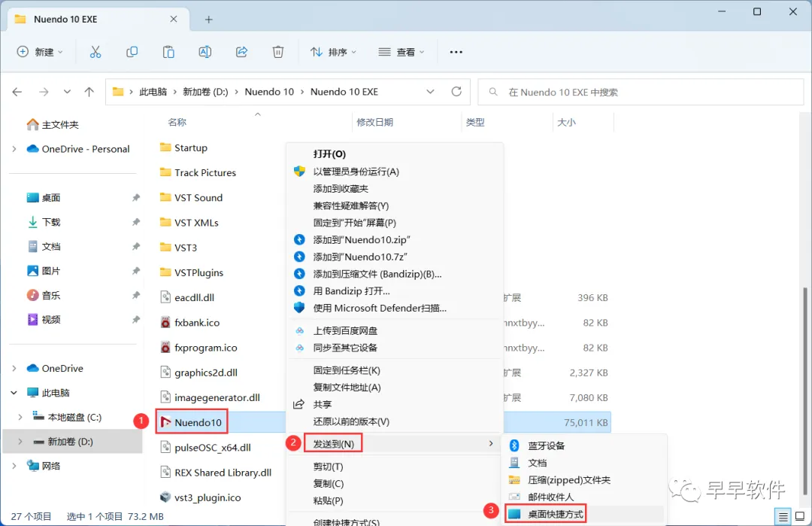Open 视频 in the navigation pane
The width and height of the screenshot is (812, 526).
[x=44, y=319]
